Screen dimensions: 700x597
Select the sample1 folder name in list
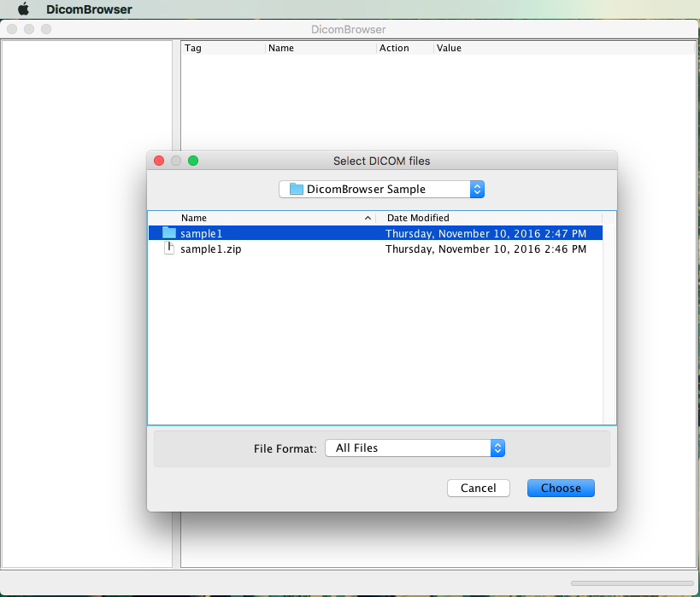pos(201,233)
